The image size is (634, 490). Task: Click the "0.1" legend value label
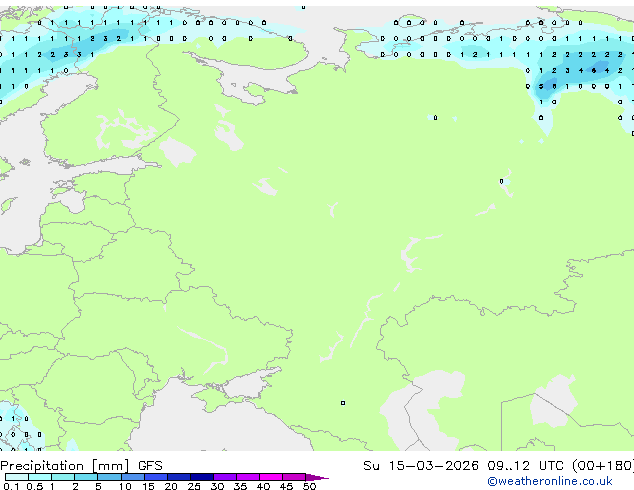(x=11, y=486)
